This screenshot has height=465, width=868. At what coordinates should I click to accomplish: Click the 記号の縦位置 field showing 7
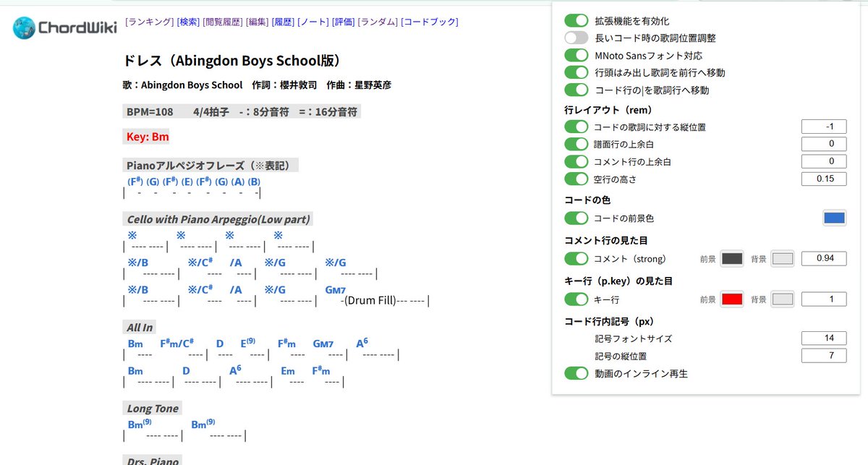824,355
